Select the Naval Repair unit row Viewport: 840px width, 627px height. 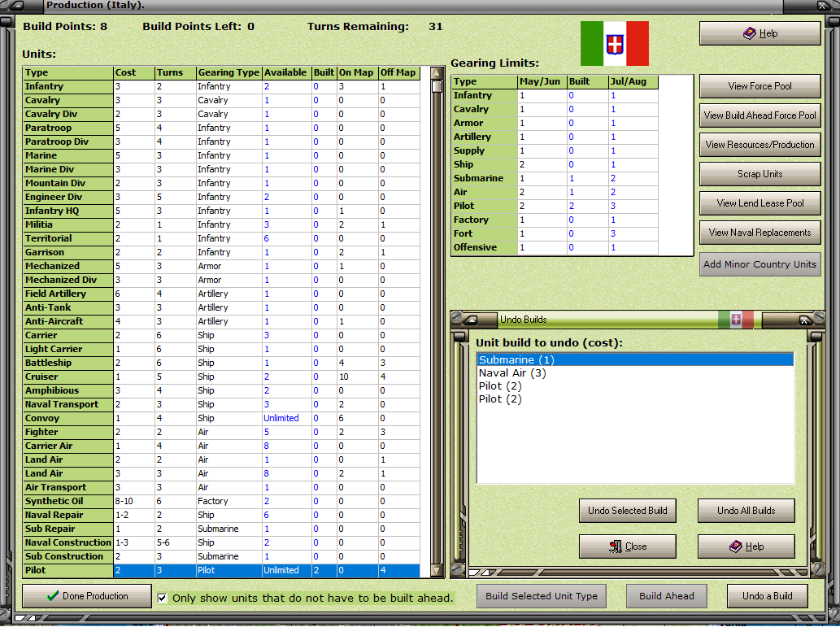pos(221,515)
